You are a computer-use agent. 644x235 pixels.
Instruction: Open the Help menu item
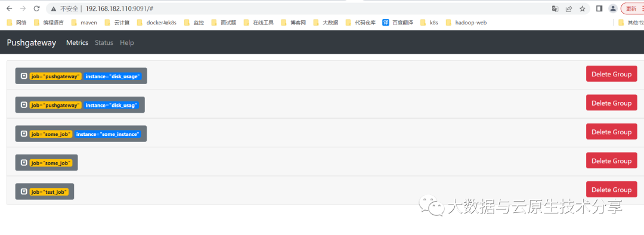click(x=127, y=43)
